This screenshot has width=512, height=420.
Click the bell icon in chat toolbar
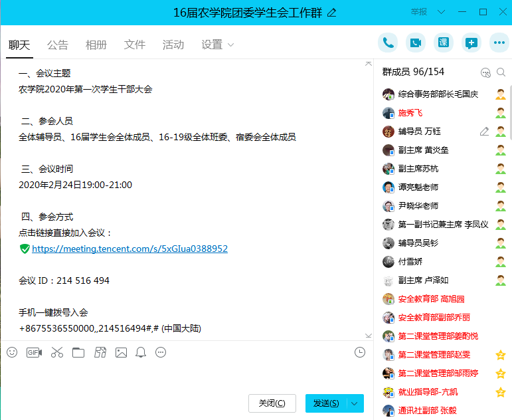[x=141, y=352]
